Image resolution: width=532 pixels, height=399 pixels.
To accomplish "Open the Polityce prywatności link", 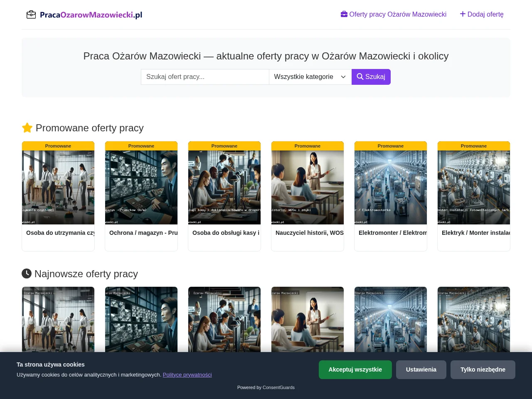I will 187,374.
